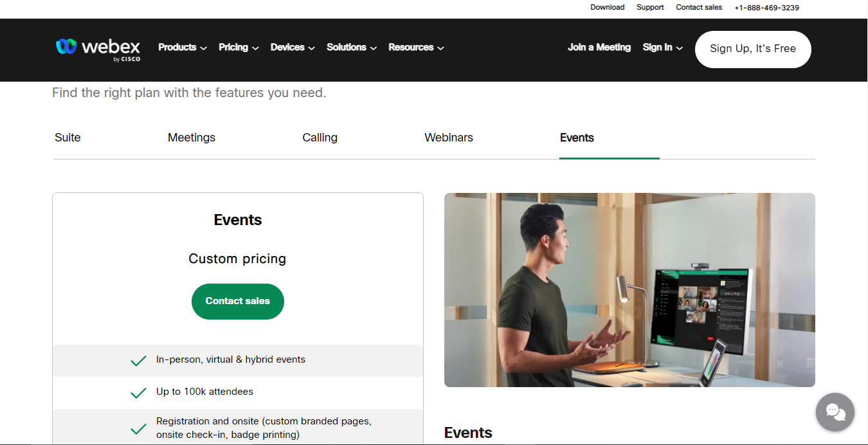Screen dimensions: 868x445
Task: Click 'Find the right plan' subtitle text
Action: 189,93
